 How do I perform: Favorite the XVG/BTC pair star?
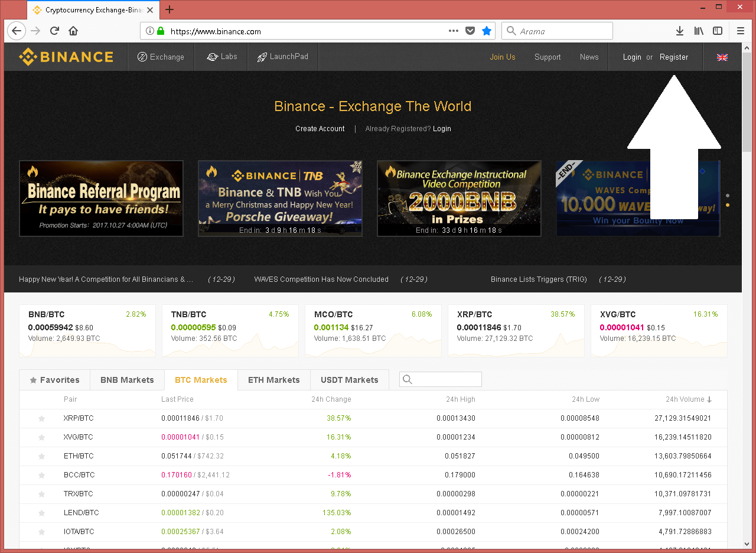pyautogui.click(x=41, y=437)
